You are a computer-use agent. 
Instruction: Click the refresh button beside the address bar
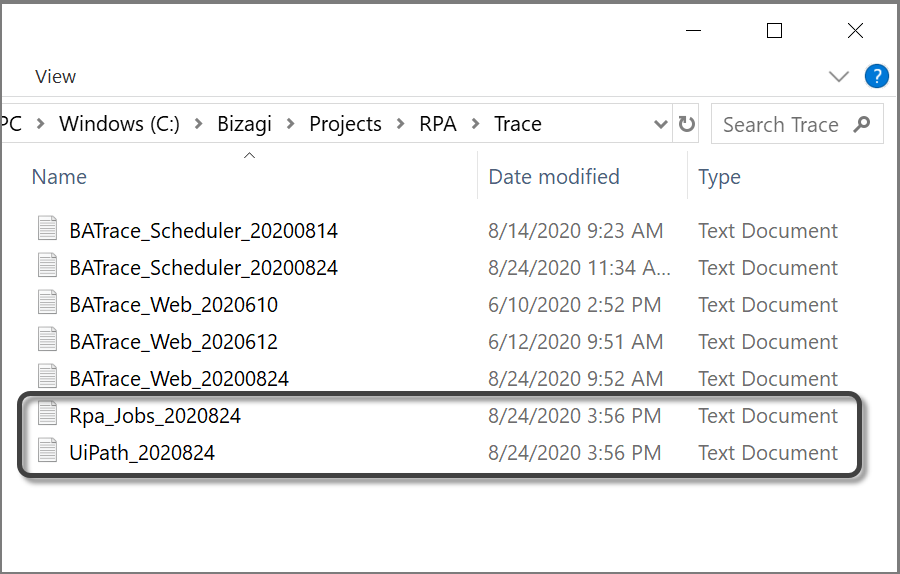pos(686,124)
